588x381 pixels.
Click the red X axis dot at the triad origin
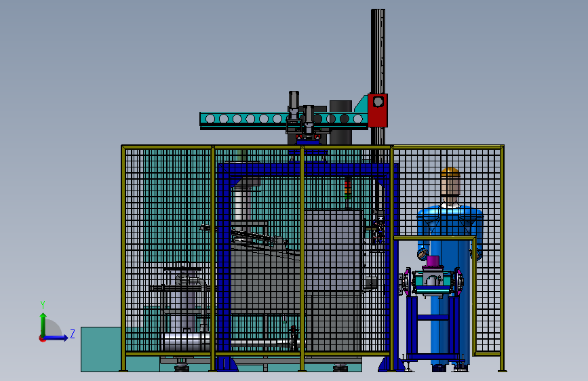point(42,338)
